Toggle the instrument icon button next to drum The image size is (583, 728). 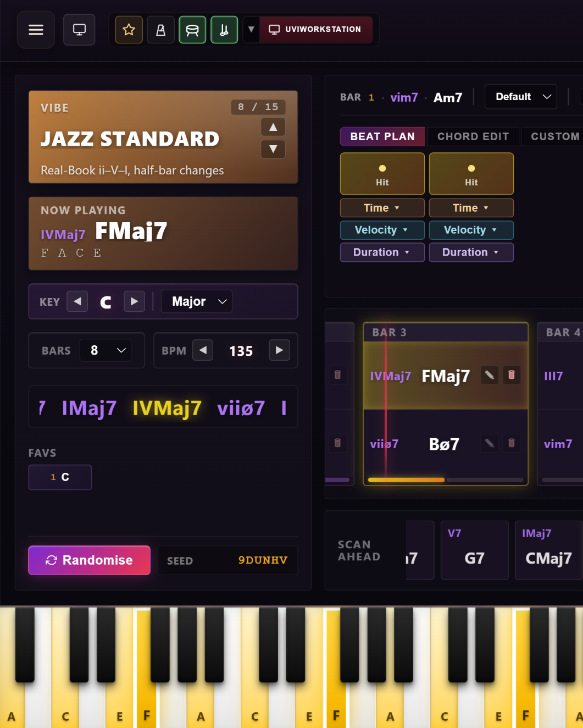(224, 30)
